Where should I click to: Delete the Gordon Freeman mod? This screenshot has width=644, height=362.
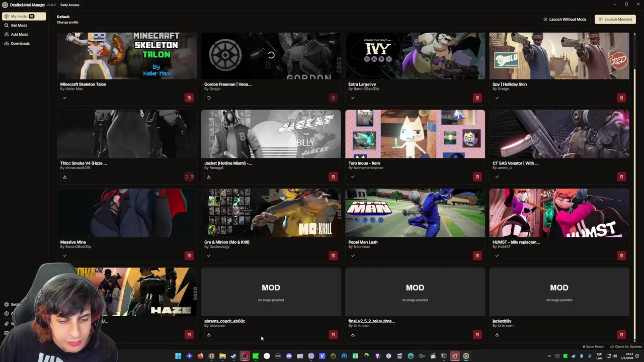tap(333, 98)
